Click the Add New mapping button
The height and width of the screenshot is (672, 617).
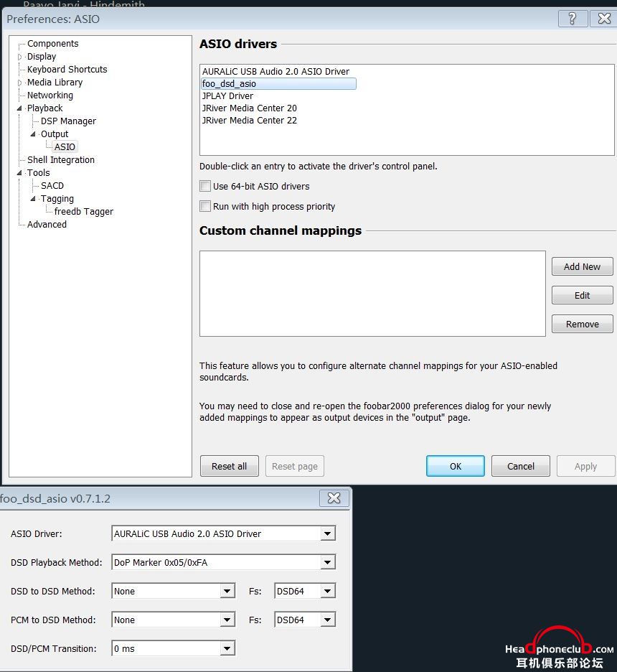pyautogui.click(x=583, y=266)
